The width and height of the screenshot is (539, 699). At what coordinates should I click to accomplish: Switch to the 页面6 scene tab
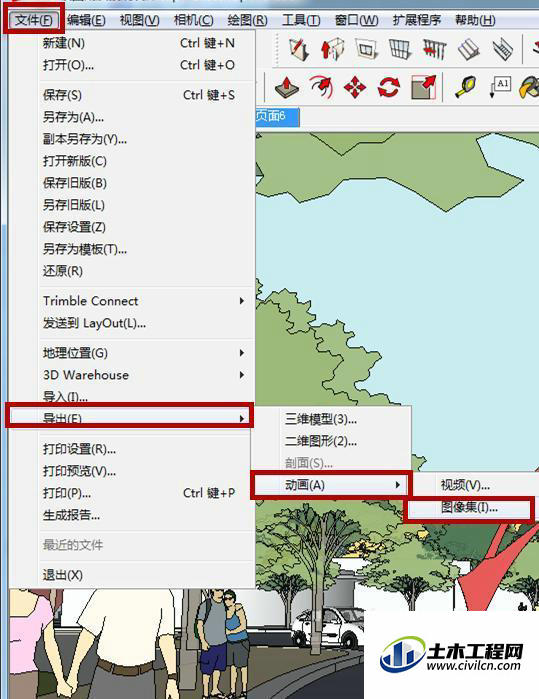point(276,116)
